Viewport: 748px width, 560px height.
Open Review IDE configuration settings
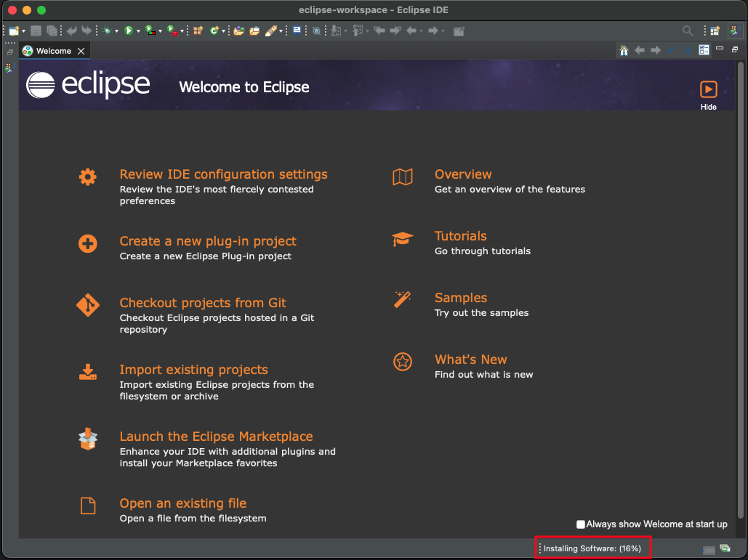pyautogui.click(x=223, y=174)
